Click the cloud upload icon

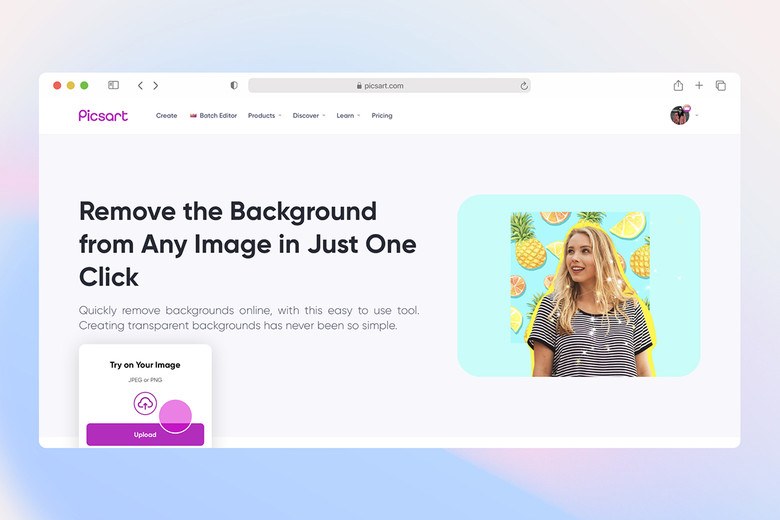pyautogui.click(x=146, y=403)
